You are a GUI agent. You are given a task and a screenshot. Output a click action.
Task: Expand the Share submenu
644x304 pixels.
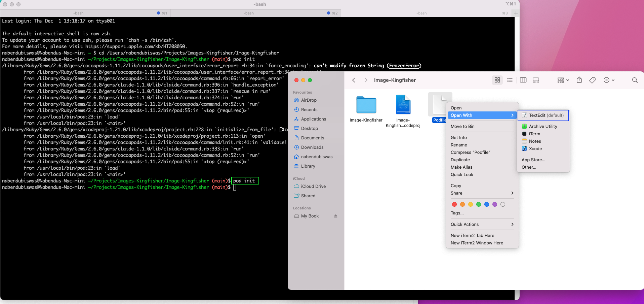(x=482, y=193)
